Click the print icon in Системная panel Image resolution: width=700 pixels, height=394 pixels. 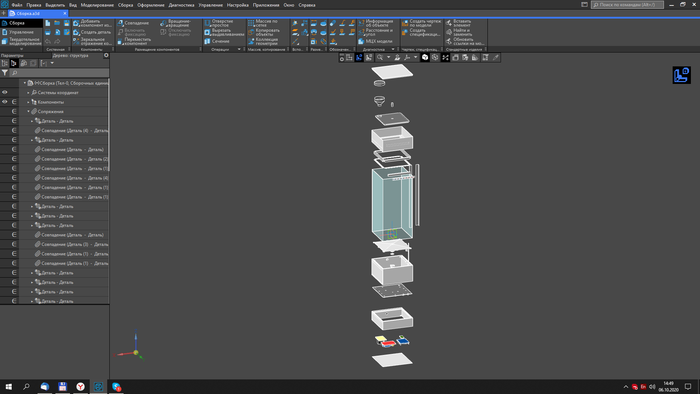coord(48,32)
